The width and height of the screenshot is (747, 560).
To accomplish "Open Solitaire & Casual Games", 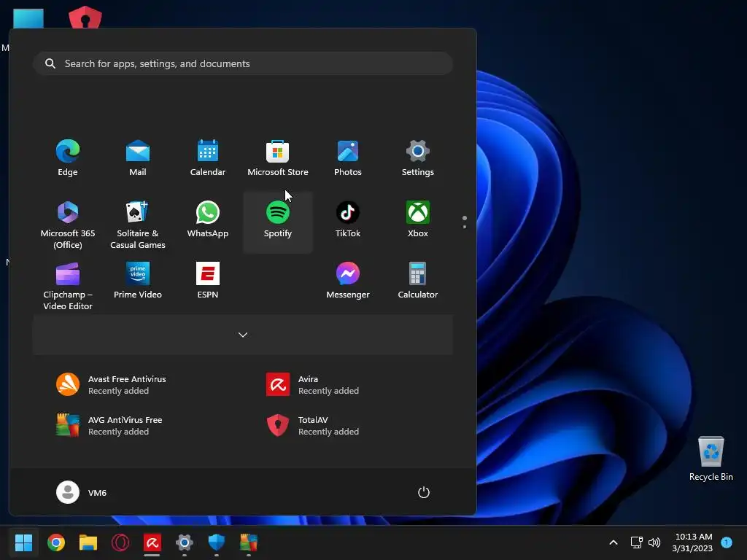I will pyautogui.click(x=138, y=224).
